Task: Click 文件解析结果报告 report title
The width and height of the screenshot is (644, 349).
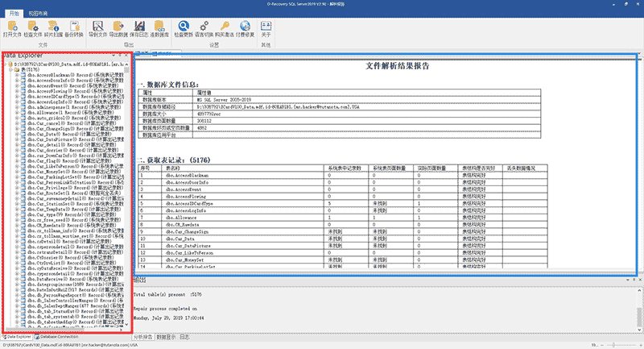Action: [397, 66]
